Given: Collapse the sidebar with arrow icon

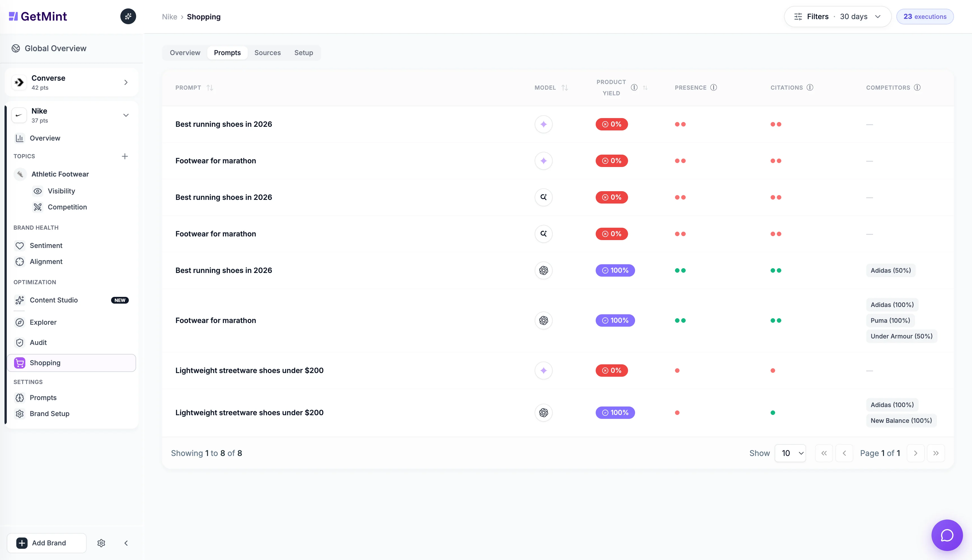Looking at the screenshot, I should [126, 543].
